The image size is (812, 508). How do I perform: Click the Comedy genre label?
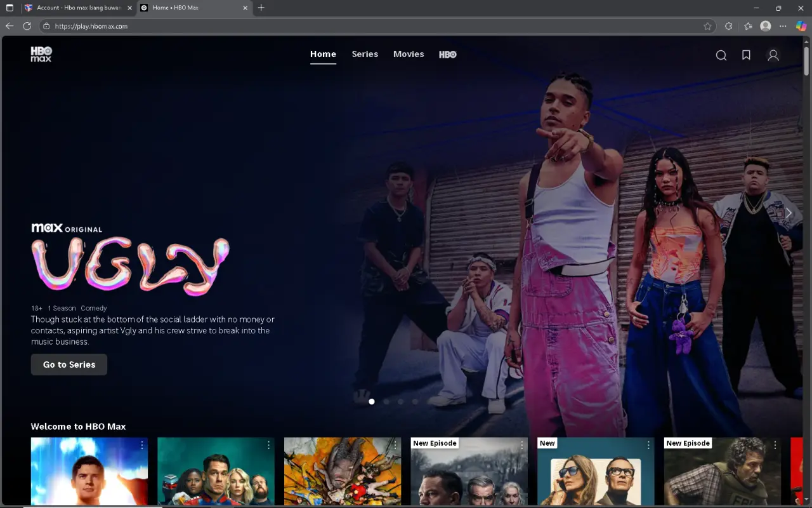pyautogui.click(x=94, y=308)
